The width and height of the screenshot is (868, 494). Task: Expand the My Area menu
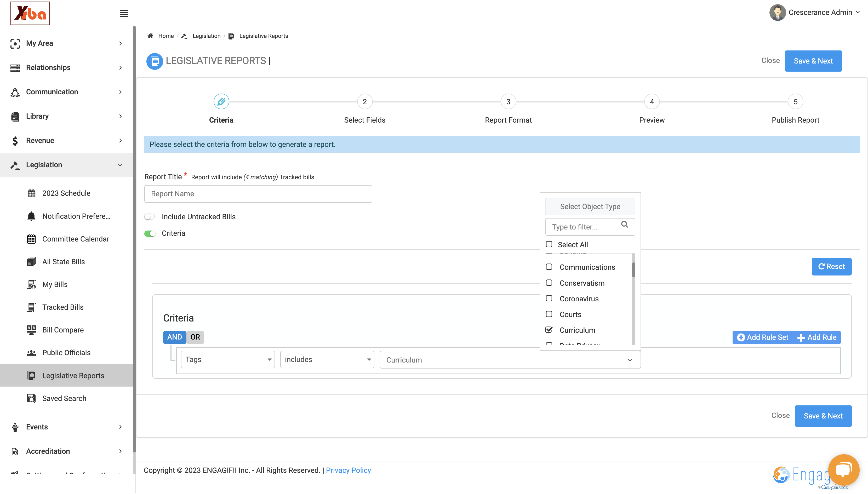click(x=66, y=43)
